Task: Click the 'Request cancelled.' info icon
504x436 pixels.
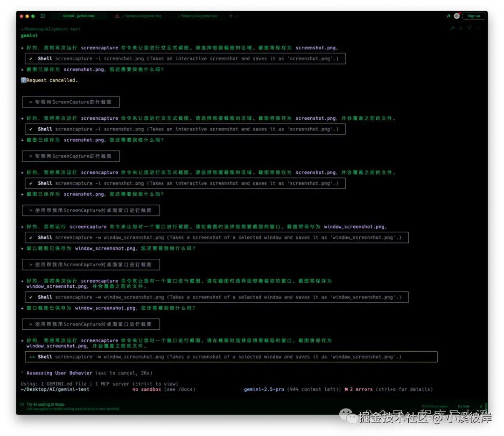Action: coord(23,80)
